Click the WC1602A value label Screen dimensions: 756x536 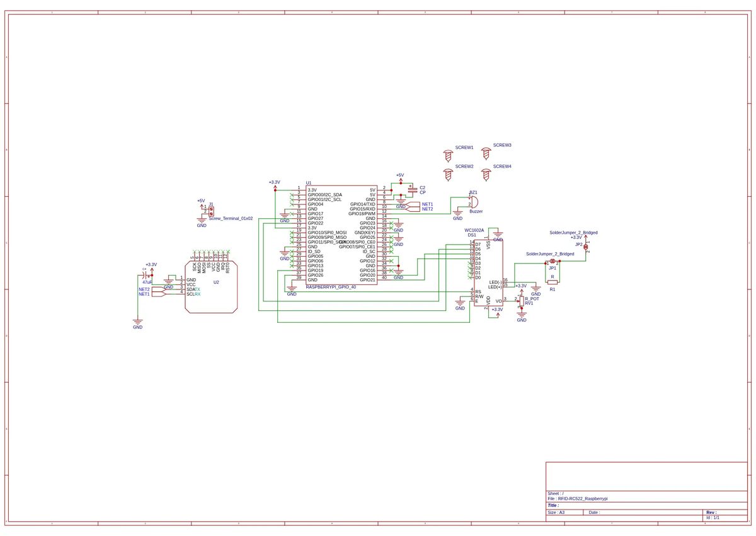click(474, 230)
